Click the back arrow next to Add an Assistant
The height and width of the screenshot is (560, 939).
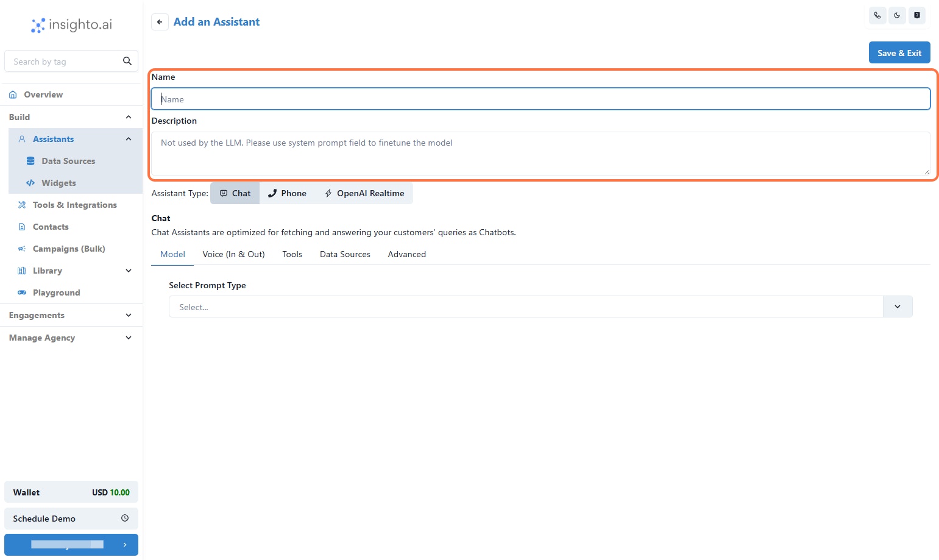160,22
